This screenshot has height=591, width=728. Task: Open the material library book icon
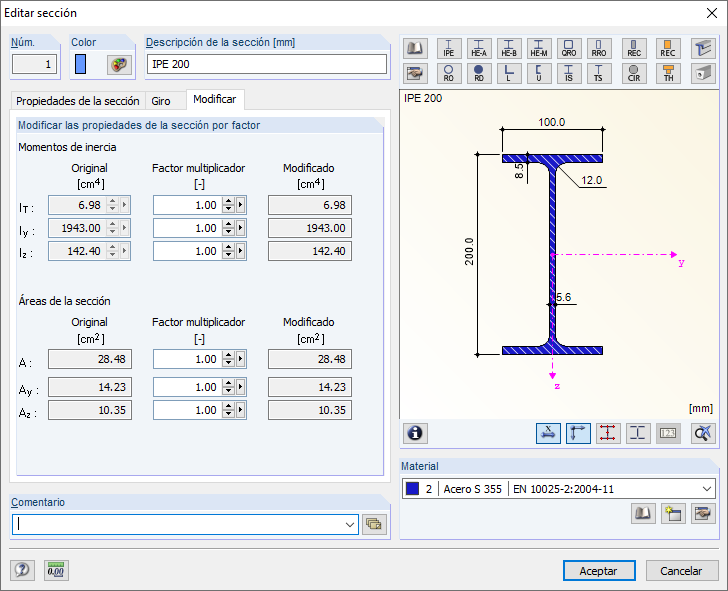click(x=644, y=513)
